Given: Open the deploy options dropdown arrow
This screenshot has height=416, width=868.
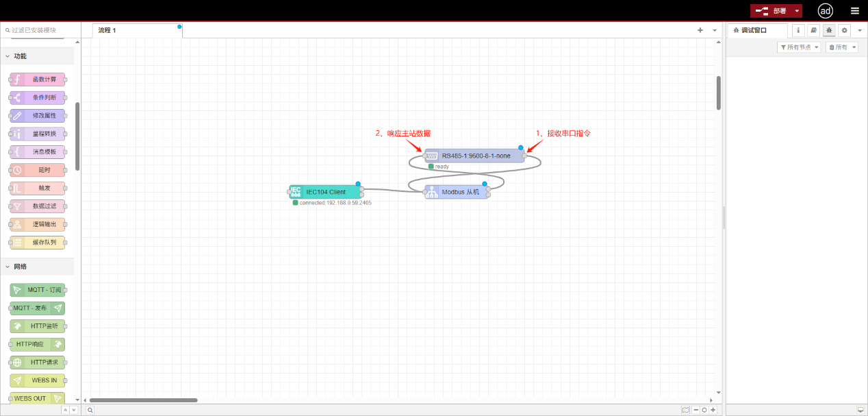Looking at the screenshot, I should [x=797, y=11].
